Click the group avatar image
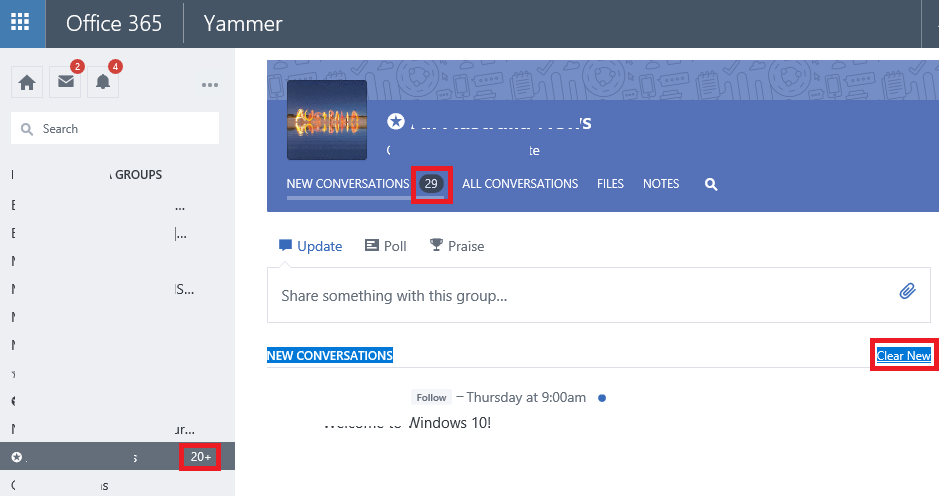The image size is (939, 496). pyautogui.click(x=327, y=120)
